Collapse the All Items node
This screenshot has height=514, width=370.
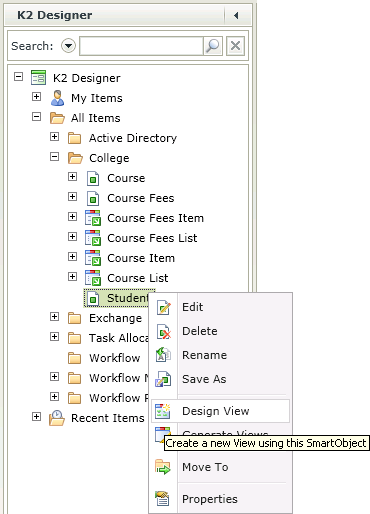36,117
